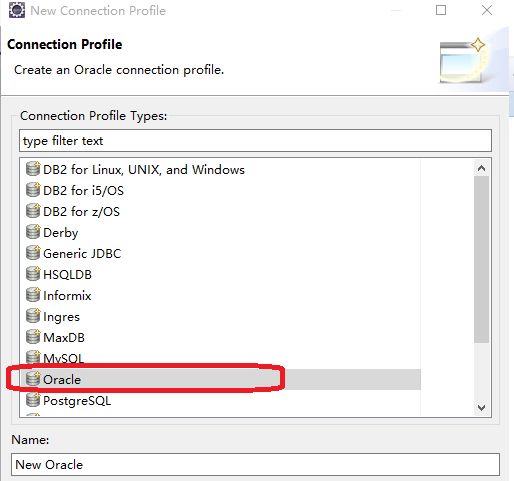Click the vertical scrollbar thumb in list
Screen dimensions: 514x481
click(x=481, y=259)
